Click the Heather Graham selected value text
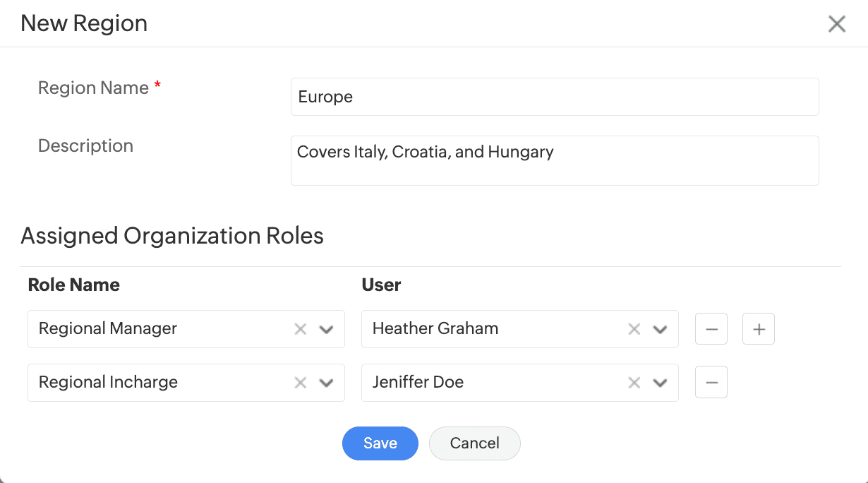 click(435, 329)
